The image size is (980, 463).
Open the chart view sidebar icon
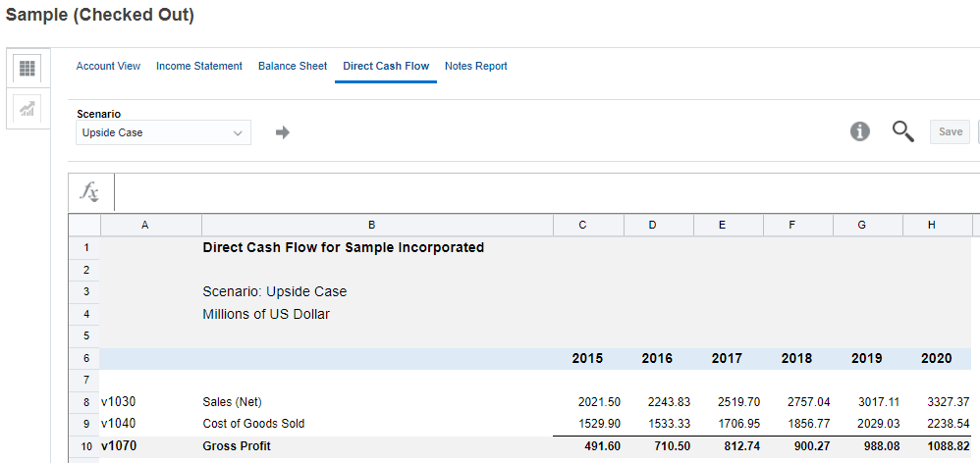pos(27,109)
